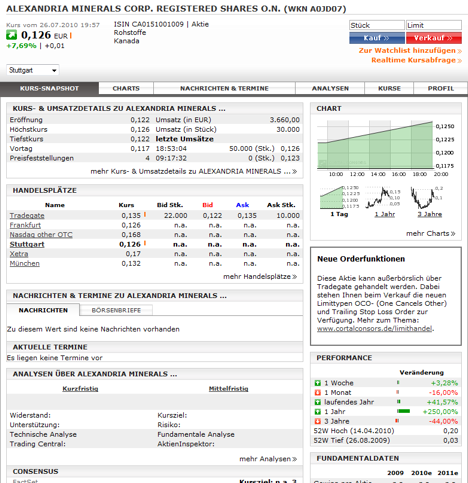
Task: Switch to the Kurs-Snapshot tab
Action: point(49,88)
